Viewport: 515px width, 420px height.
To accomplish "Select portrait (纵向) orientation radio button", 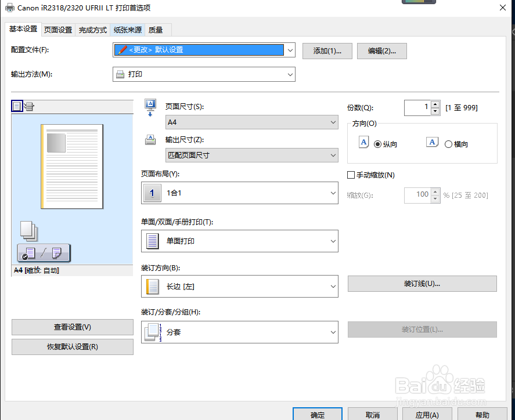I will click(378, 144).
